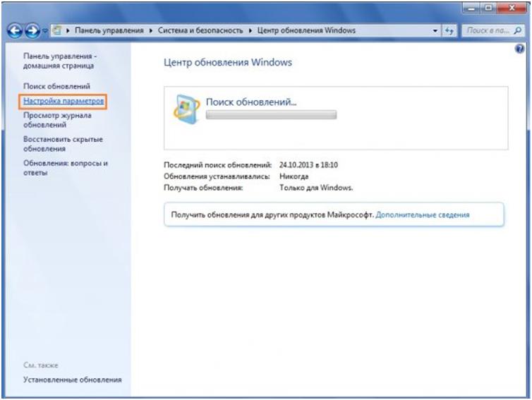Image resolution: width=532 pixels, height=400 pixels.
Task: Select Центр обновления Windows breadcrumb
Action: click(x=306, y=30)
